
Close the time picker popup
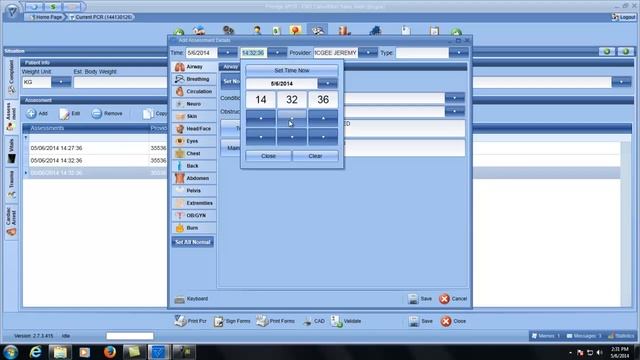pyautogui.click(x=268, y=156)
